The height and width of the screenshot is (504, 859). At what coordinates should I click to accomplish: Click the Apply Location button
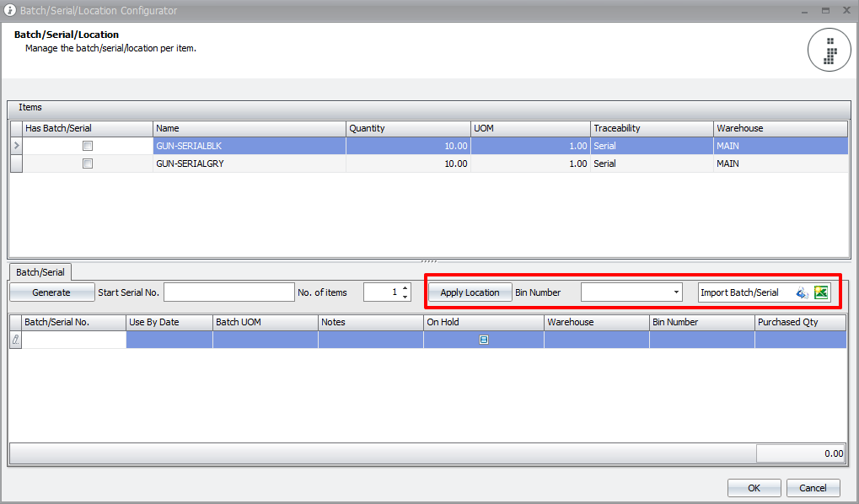[470, 292]
